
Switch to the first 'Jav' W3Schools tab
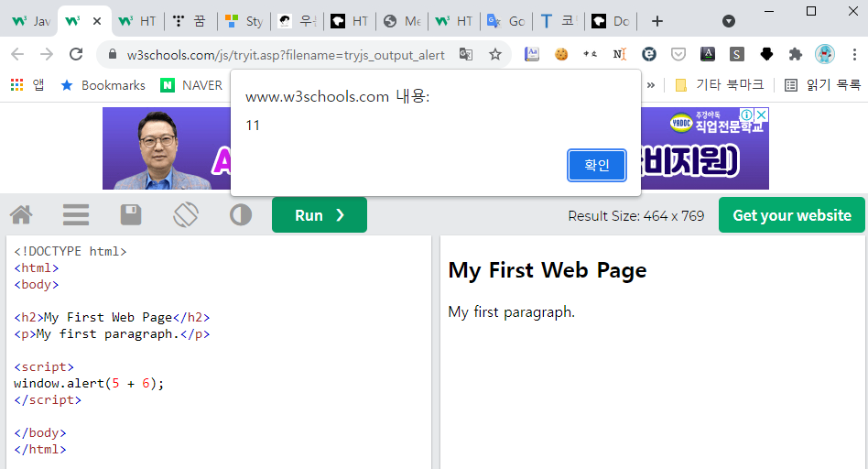pos(31,21)
